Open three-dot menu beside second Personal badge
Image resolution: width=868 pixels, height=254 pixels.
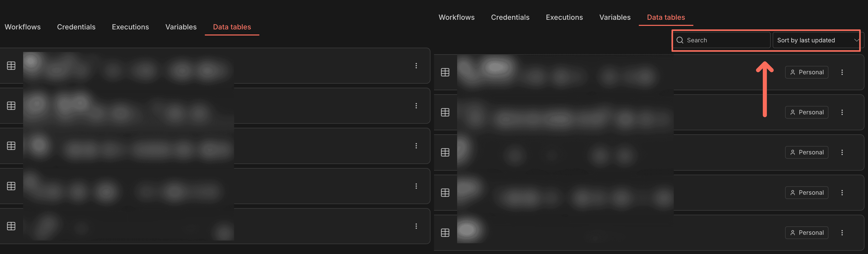coord(842,112)
